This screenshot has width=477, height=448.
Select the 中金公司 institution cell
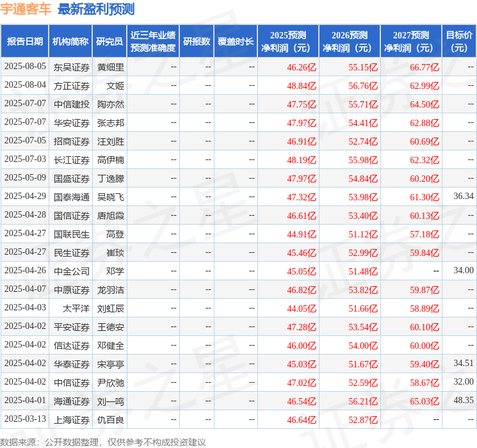72,271
